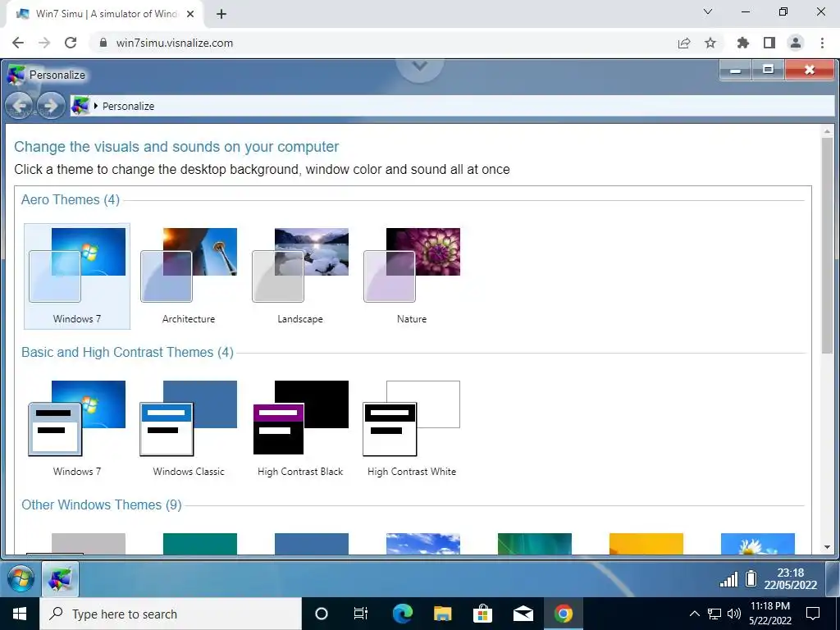Switch to High Contrast White theme
840x630 pixels.
tap(412, 428)
